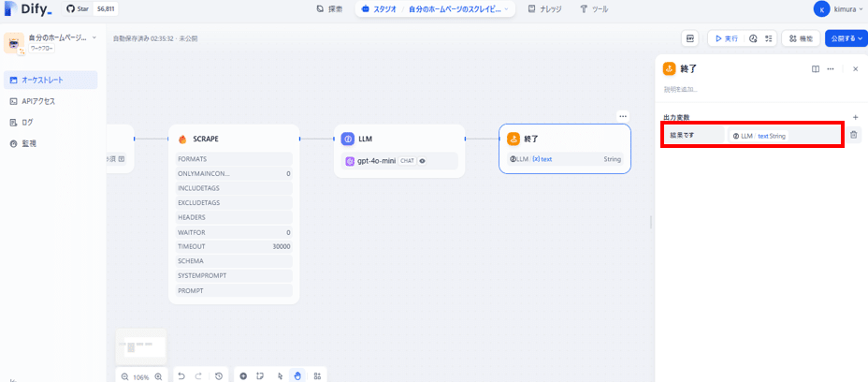Toggle vision eye icon on LLM node
The image size is (868, 382).
423,161
